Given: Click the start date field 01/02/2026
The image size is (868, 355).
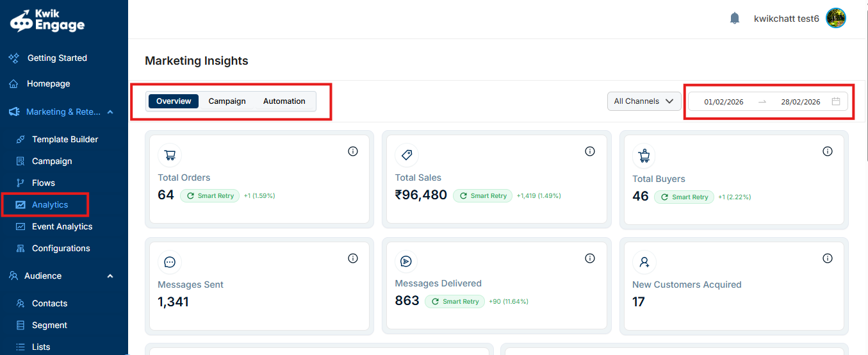Looking at the screenshot, I should tap(723, 102).
